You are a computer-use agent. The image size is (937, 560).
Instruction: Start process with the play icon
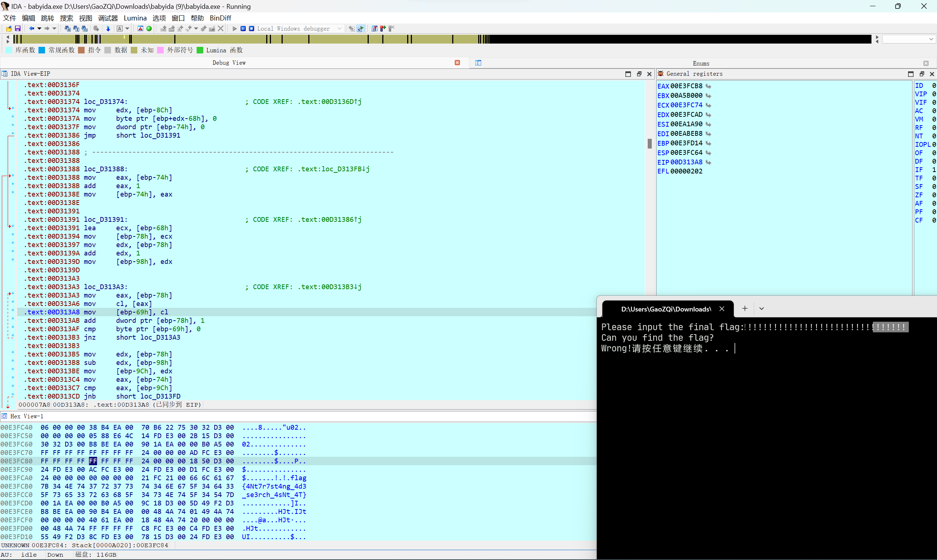235,29
